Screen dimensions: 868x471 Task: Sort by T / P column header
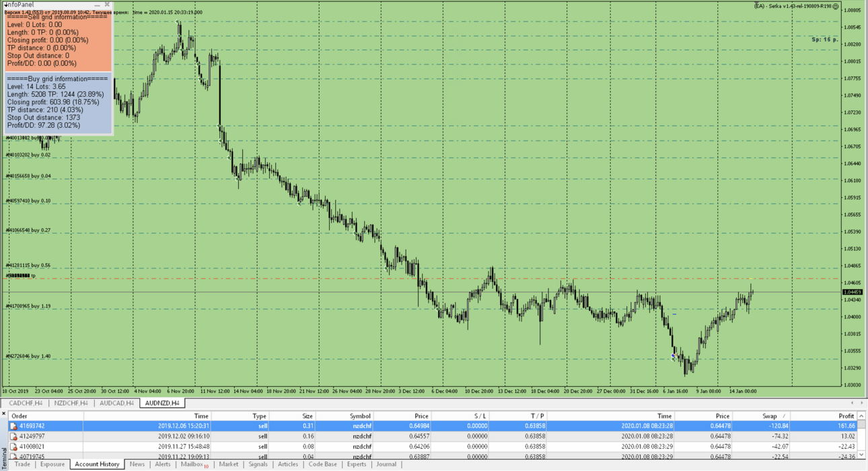(518, 416)
